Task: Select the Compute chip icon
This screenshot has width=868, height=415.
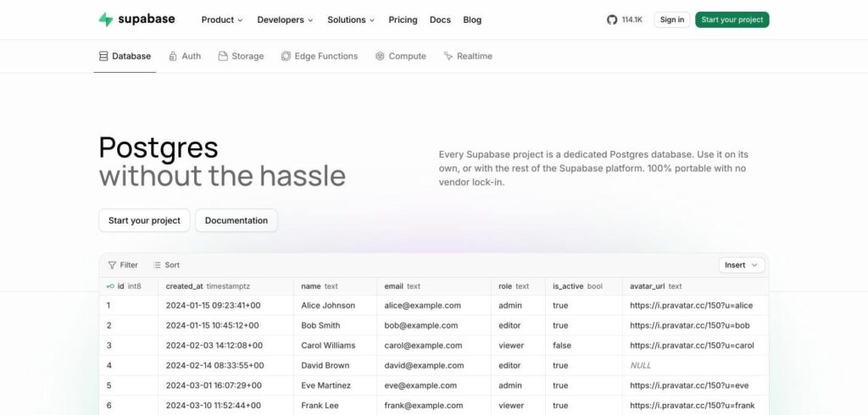Action: 380,56
